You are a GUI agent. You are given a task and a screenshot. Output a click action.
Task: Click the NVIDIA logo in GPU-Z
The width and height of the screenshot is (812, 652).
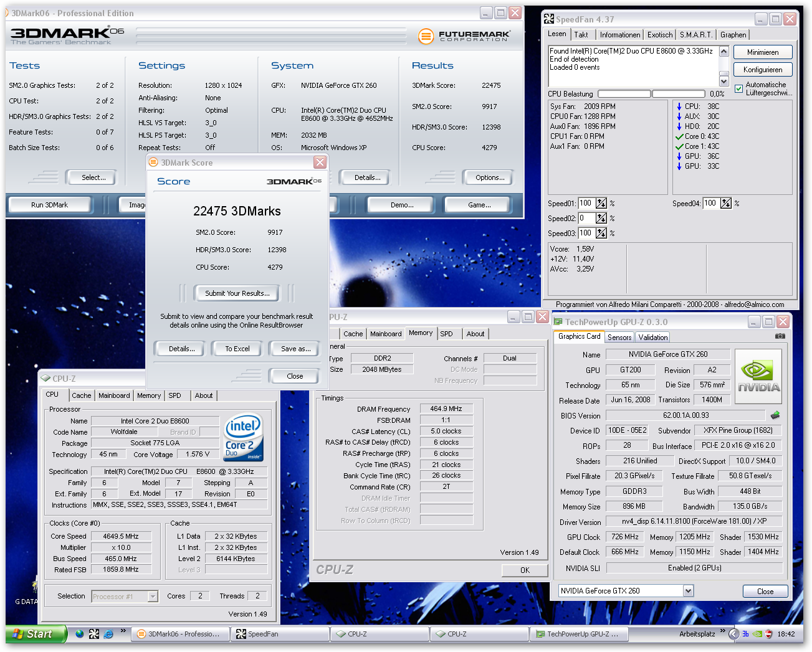[x=758, y=377]
